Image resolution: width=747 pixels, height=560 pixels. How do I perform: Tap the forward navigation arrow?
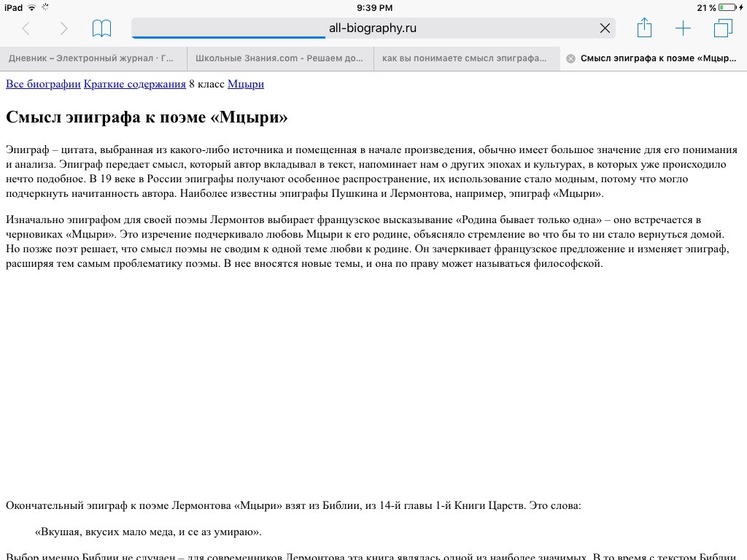point(64,28)
